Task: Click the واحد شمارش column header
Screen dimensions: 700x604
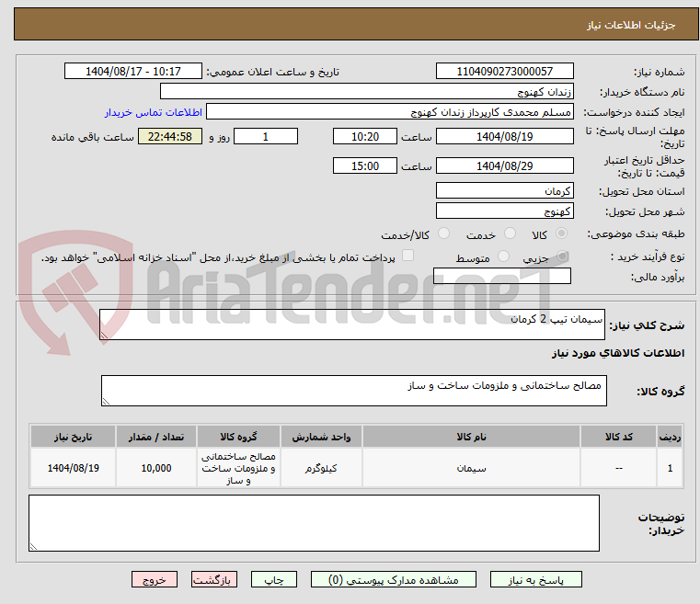Action: point(321,437)
